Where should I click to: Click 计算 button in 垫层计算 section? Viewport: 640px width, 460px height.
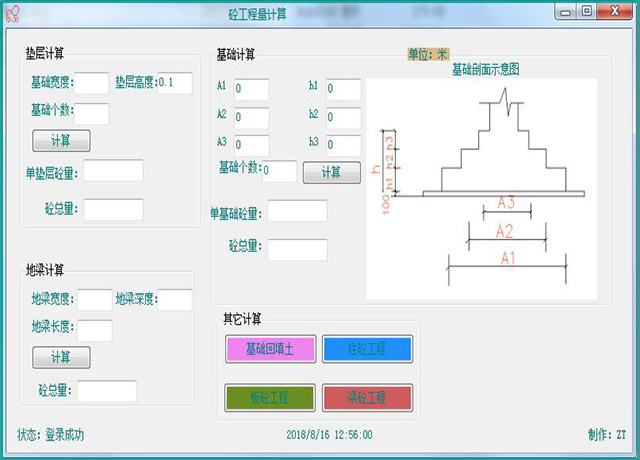pos(61,141)
